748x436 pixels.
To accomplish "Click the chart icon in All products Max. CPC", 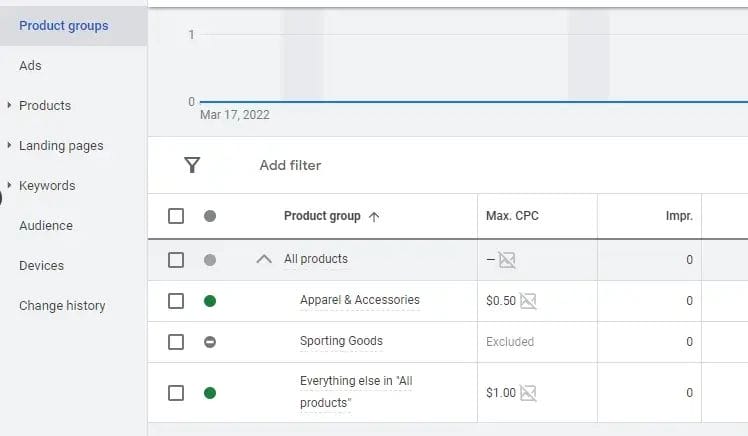I will [507, 260].
